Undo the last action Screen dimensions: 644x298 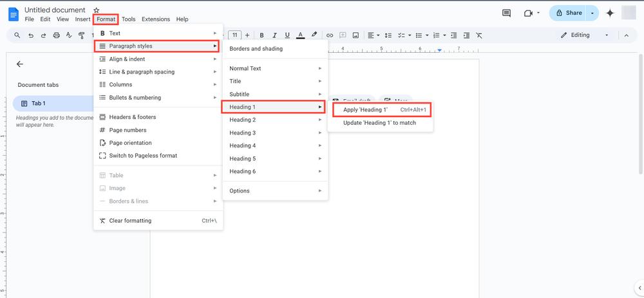click(x=30, y=35)
